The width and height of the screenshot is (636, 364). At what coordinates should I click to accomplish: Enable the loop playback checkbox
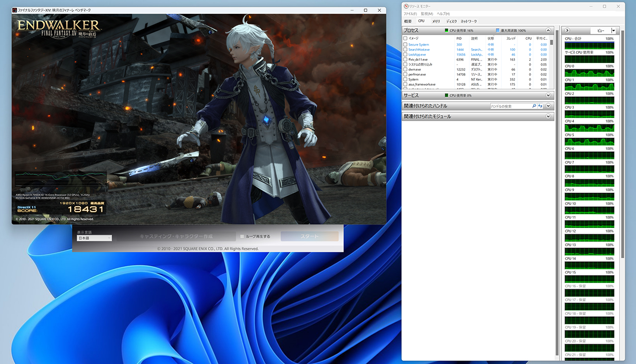tap(242, 236)
